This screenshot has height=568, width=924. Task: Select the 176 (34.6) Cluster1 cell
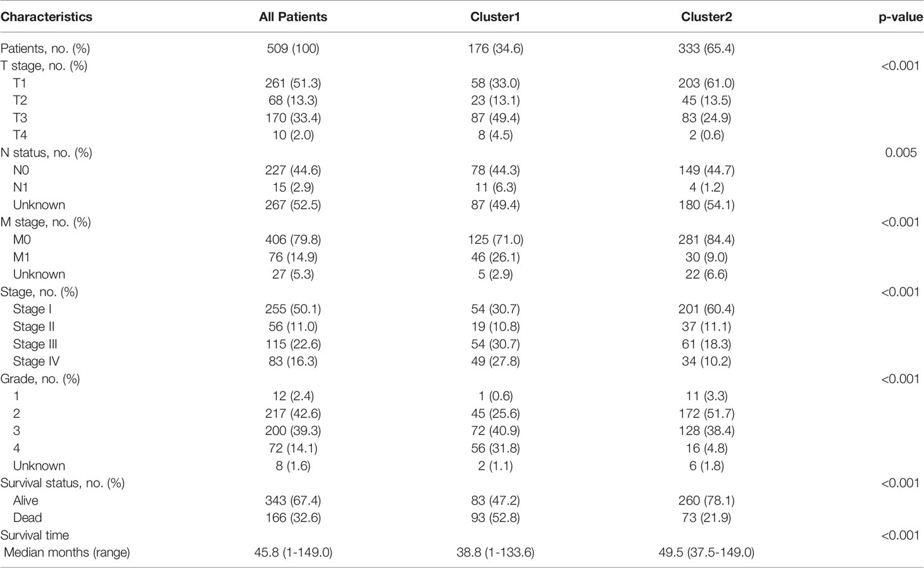pos(495,49)
